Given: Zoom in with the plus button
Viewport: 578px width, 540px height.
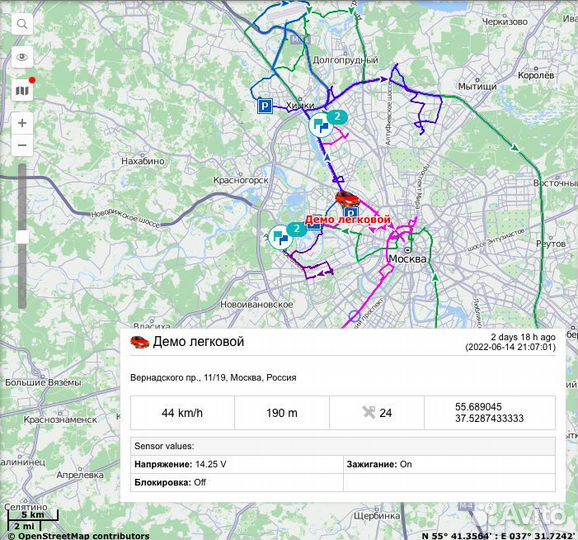Looking at the screenshot, I should tap(22, 123).
